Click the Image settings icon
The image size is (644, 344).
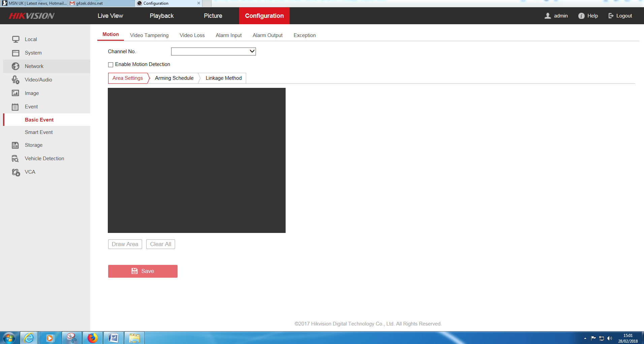click(15, 93)
